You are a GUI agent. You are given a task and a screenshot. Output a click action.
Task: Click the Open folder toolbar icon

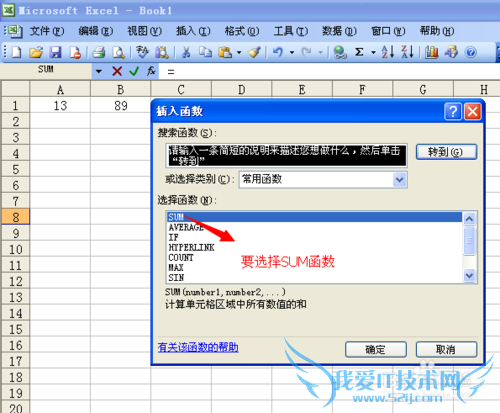[36, 52]
